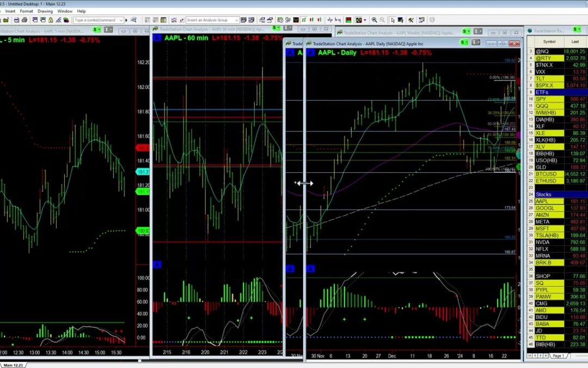The height and width of the screenshot is (368, 588).
Task: Select the Page 1 tab in RadarScreen
Action: coord(558,355)
